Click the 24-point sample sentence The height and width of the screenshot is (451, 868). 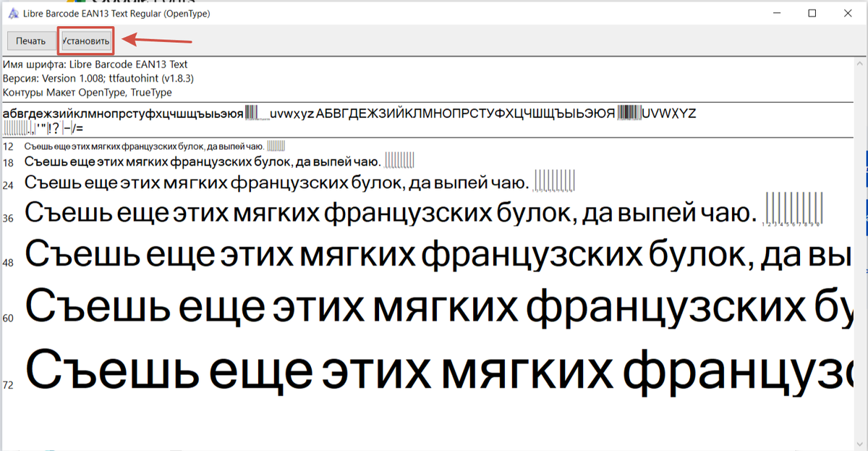(276, 182)
